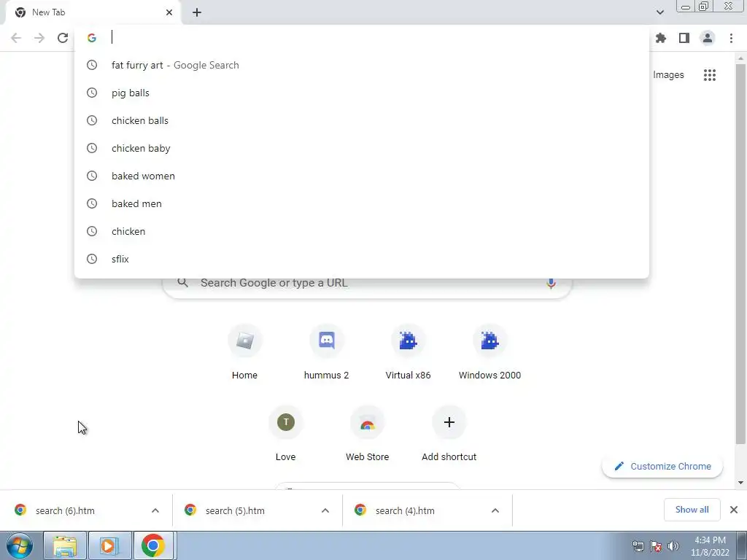Open the profile avatar menu
747x560 pixels.
708,38
